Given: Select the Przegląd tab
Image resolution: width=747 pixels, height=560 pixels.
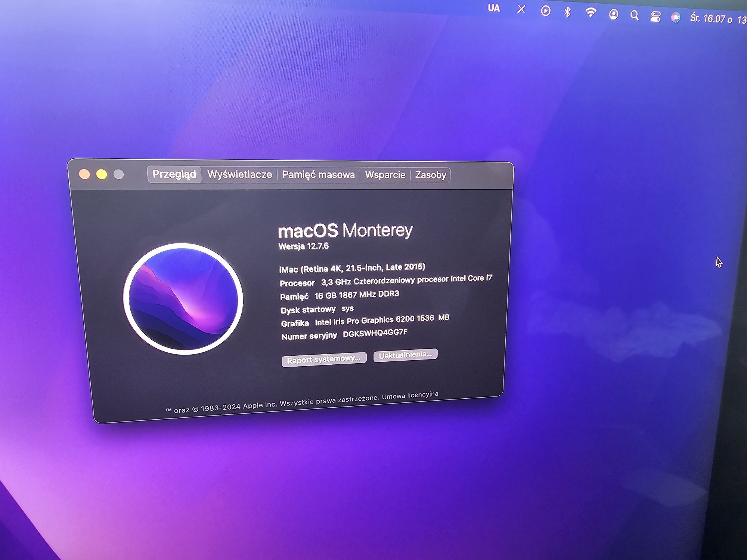Looking at the screenshot, I should point(174,174).
